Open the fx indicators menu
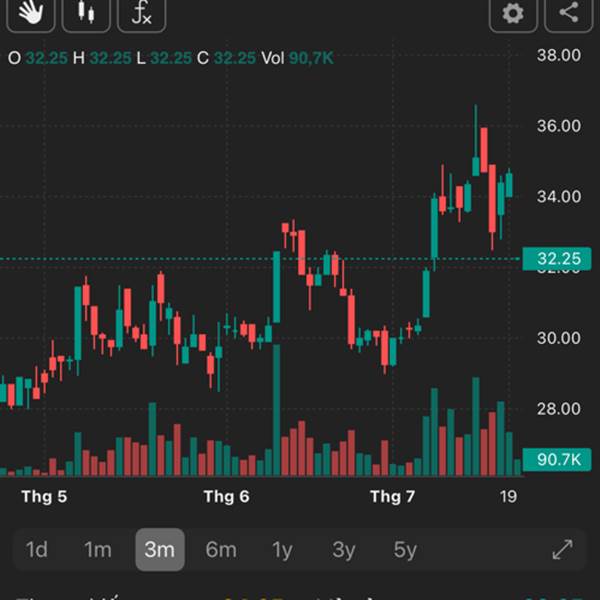Image resolution: width=600 pixels, height=600 pixels. [x=141, y=15]
